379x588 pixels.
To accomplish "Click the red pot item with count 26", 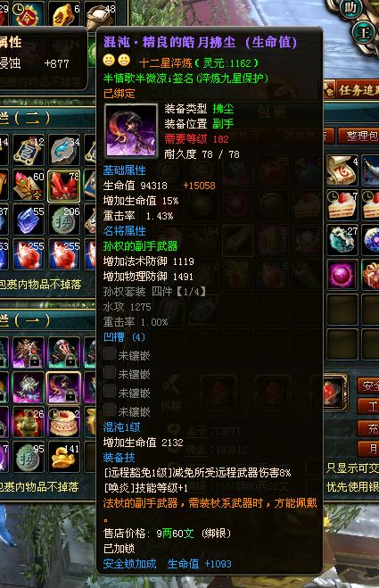I will pos(29,422).
